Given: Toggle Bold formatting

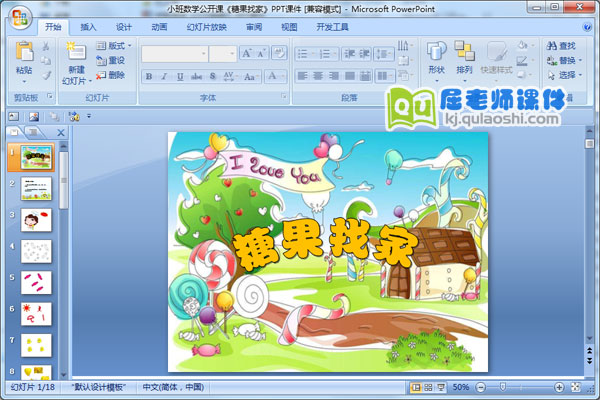Looking at the screenshot, I should point(149,76).
